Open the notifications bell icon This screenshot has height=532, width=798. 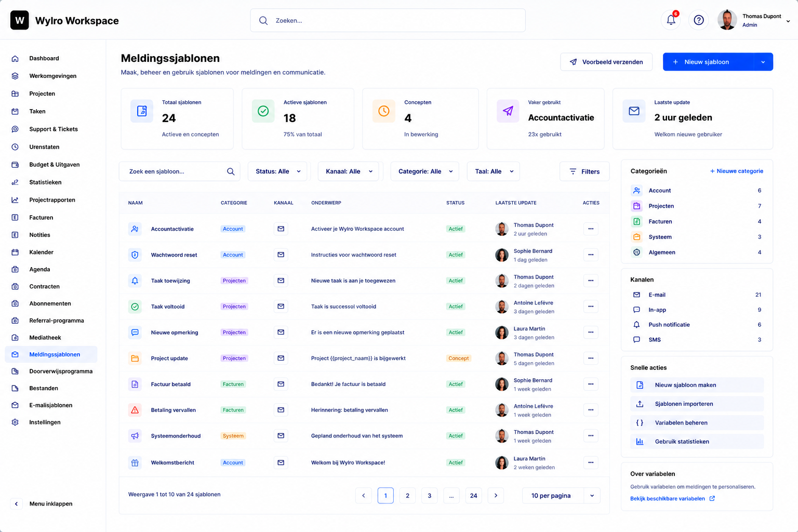671,20
